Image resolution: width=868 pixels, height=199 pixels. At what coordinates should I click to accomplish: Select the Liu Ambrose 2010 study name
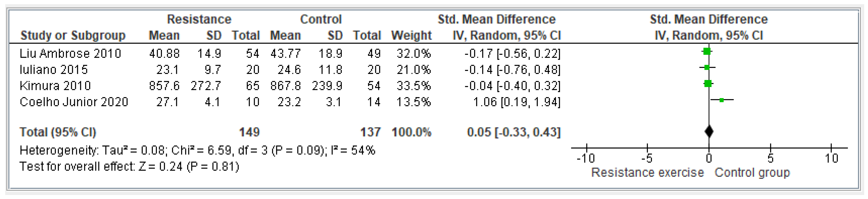[x=70, y=54]
